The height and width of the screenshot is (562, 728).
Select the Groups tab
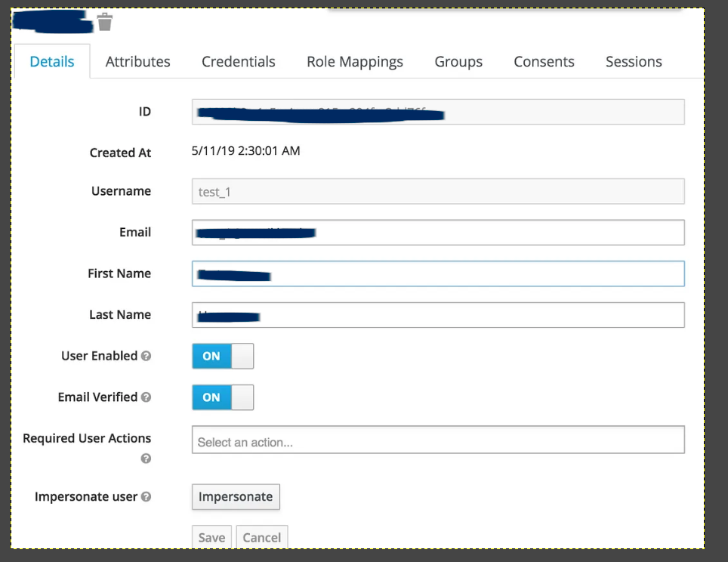coord(458,62)
